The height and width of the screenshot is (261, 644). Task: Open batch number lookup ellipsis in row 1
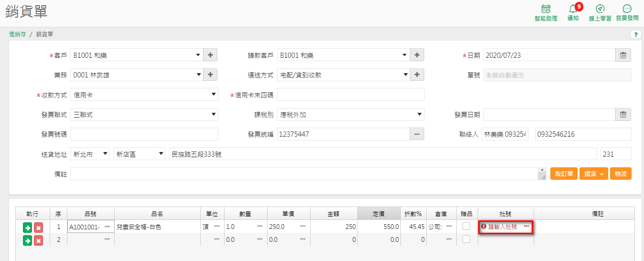click(526, 227)
